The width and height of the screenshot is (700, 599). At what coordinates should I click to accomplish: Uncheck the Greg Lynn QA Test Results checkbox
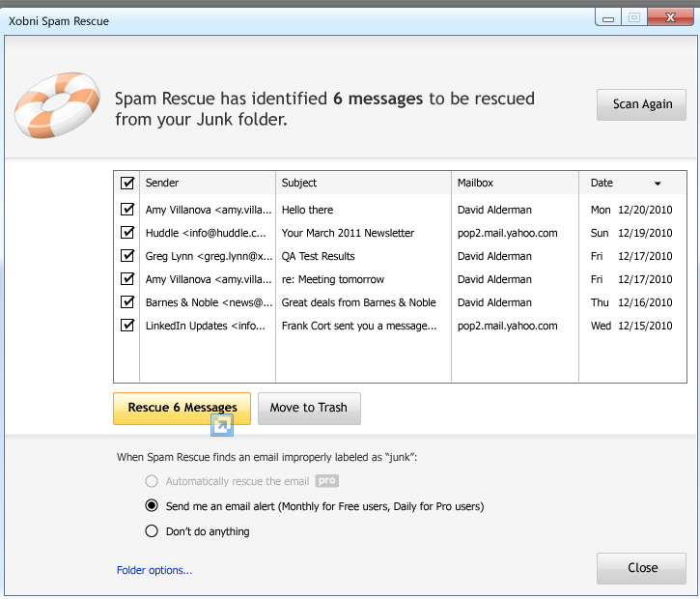click(x=127, y=256)
